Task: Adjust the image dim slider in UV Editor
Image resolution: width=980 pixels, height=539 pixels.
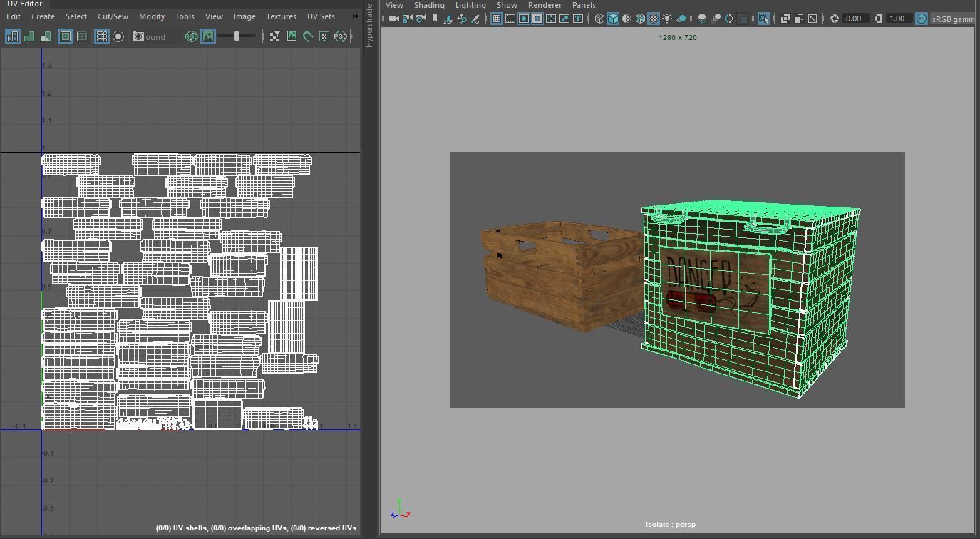Action: 237,36
